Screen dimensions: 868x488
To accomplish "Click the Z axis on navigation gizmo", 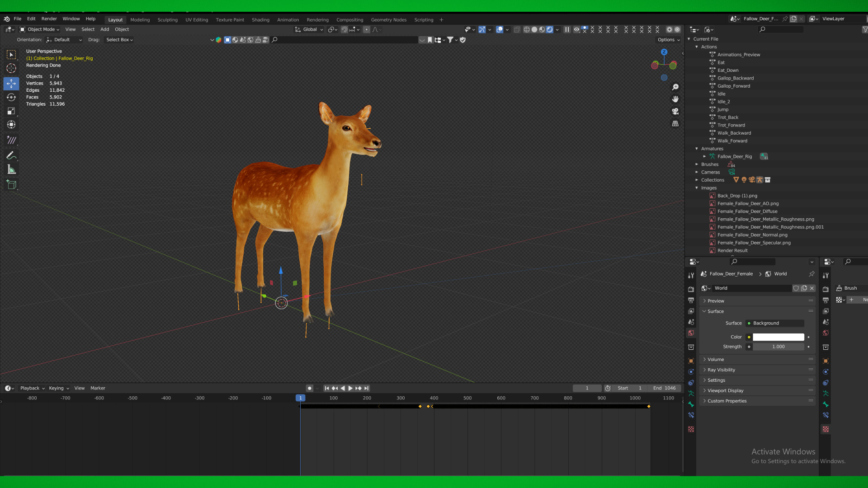I will click(x=664, y=52).
